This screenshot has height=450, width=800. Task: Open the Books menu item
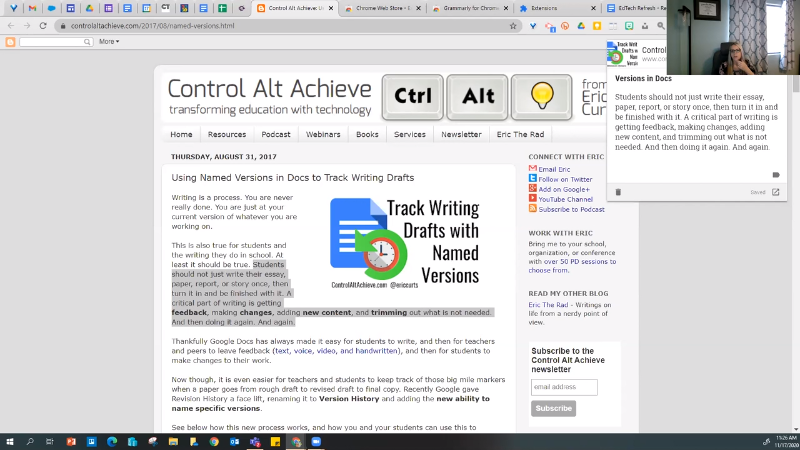pos(367,134)
